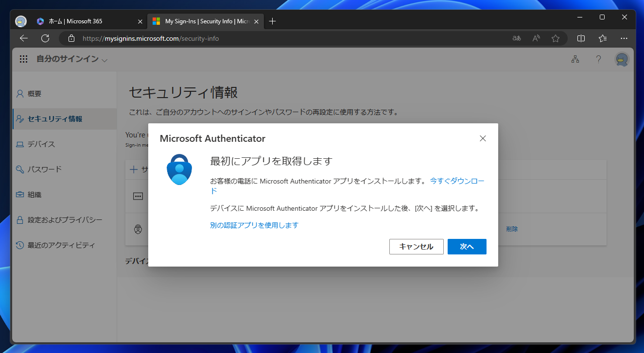Close the Microsoft Authenticator dialog
The width and height of the screenshot is (644, 353).
tap(483, 138)
